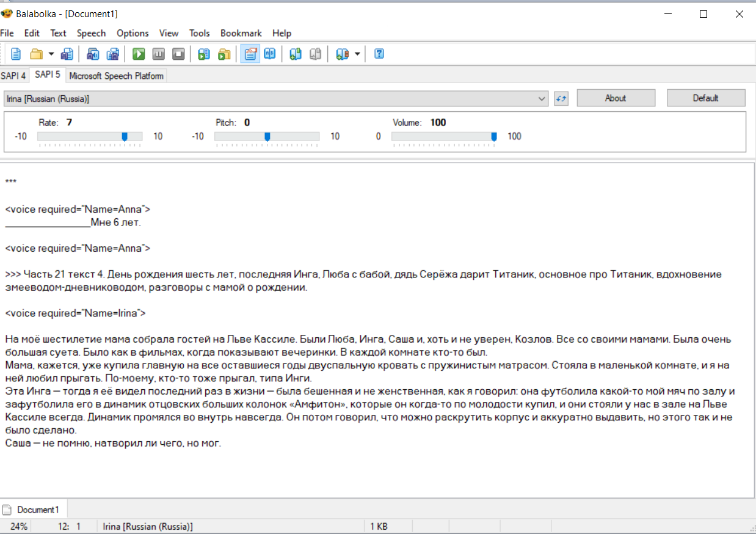Screen dimensions: 756x534
Task: Click the Pitch slider handle
Action: click(x=267, y=136)
